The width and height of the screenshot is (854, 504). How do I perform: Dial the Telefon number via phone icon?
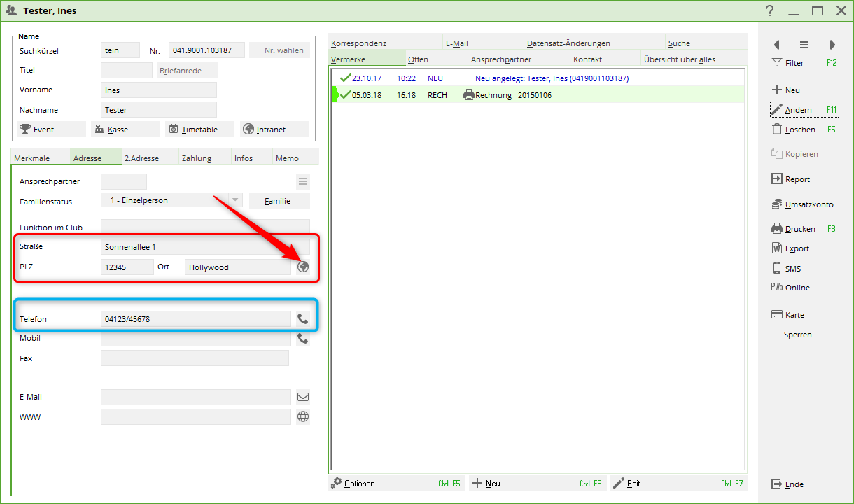point(302,319)
